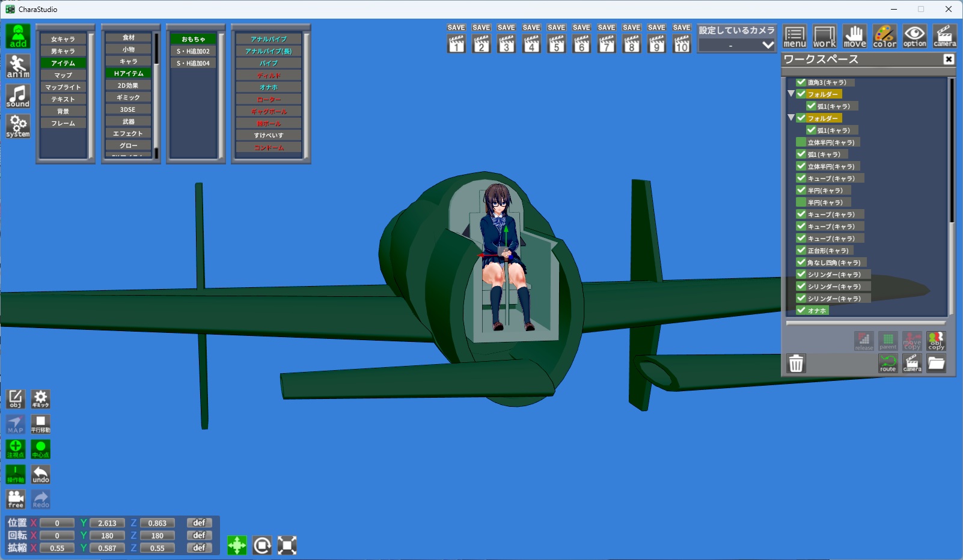Click the undo arrow icon
Image resolution: width=963 pixels, height=560 pixels.
pos(41,474)
